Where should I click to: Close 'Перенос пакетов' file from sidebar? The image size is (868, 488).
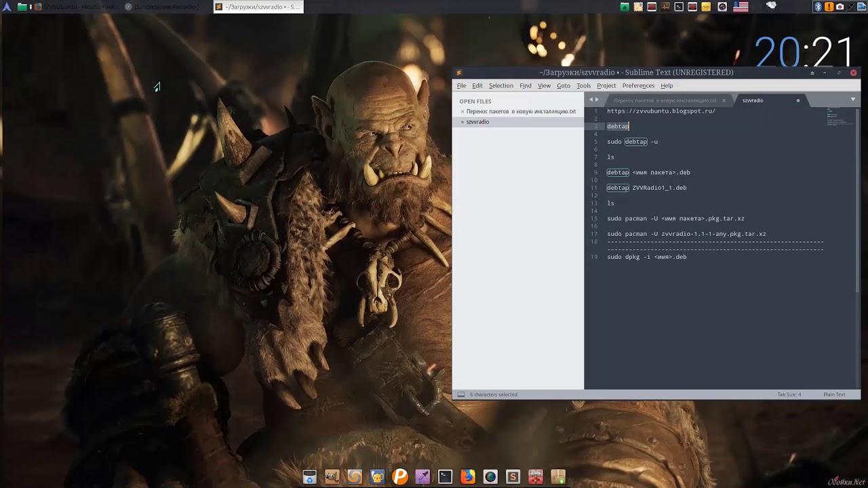pyautogui.click(x=462, y=112)
